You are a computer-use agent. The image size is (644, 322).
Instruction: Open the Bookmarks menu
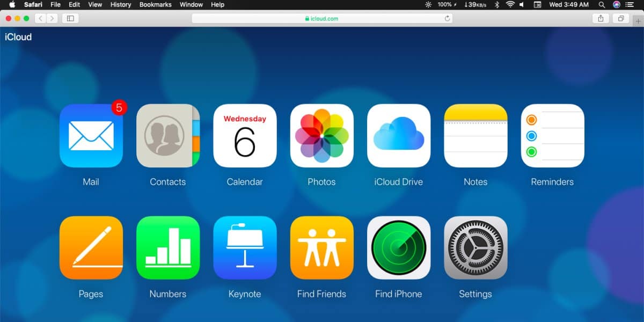156,4
